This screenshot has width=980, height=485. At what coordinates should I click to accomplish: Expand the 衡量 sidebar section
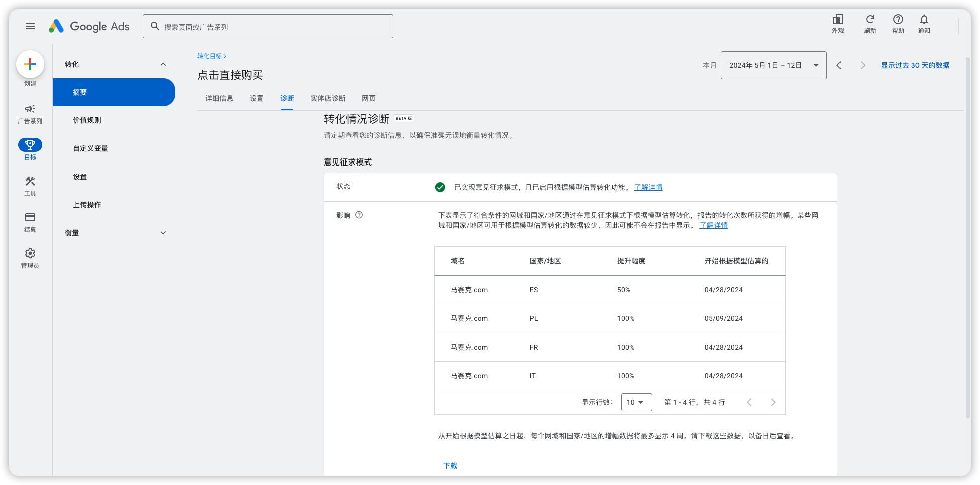163,233
